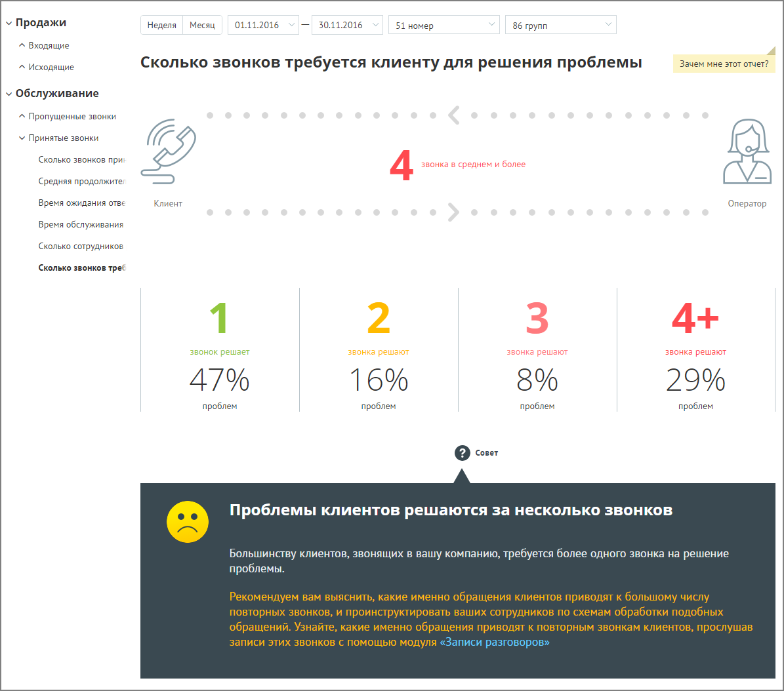Select the bold Сколько звонков треб… item

[x=82, y=267]
